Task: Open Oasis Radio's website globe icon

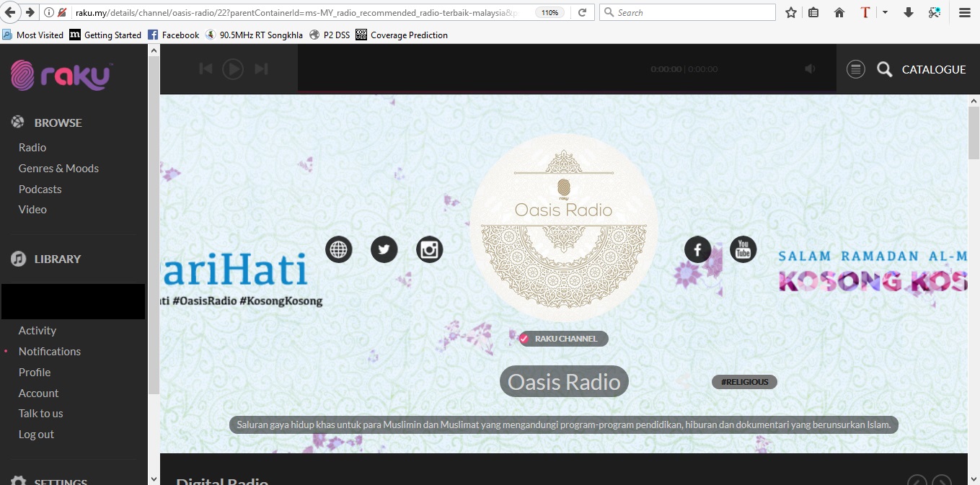Action: coord(339,249)
